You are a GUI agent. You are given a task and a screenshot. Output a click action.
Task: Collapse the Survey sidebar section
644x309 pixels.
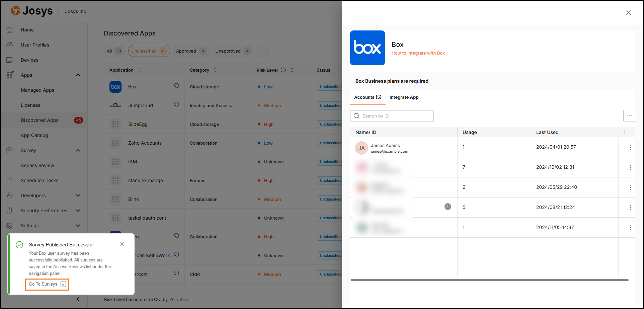click(78, 150)
